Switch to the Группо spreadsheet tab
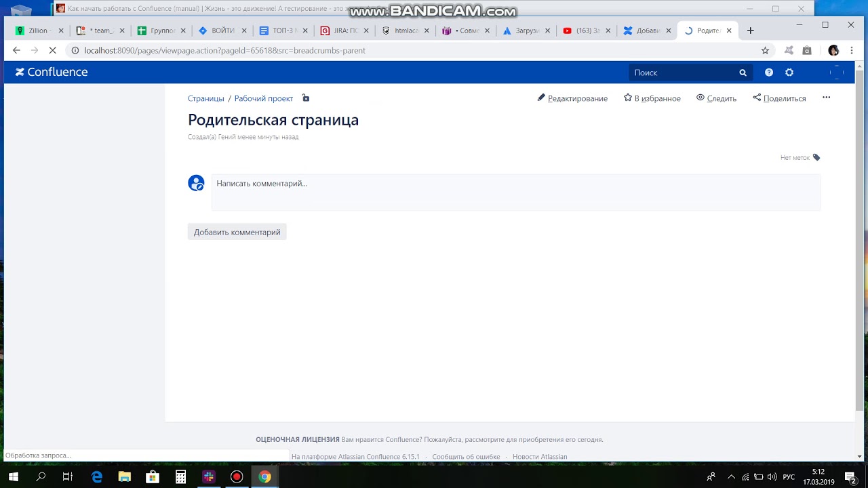The image size is (868, 488). (161, 30)
